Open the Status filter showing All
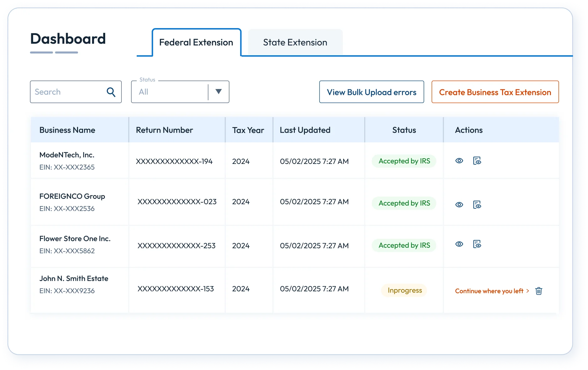This screenshot has width=588, height=370. click(x=180, y=92)
